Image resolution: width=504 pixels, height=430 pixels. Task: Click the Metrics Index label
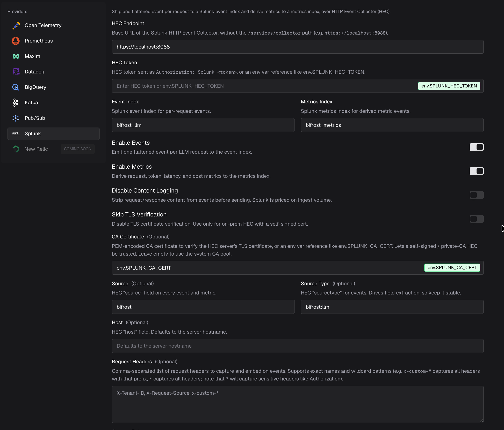pos(317,102)
